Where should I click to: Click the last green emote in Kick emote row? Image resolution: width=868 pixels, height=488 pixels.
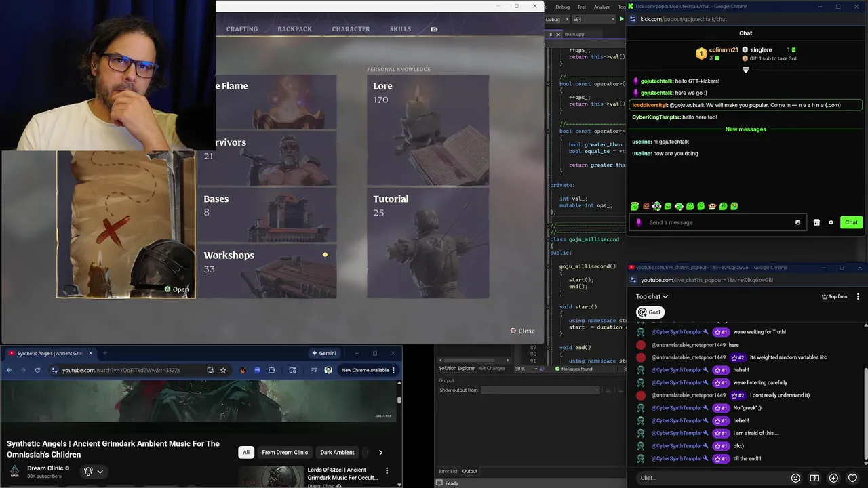(734, 206)
